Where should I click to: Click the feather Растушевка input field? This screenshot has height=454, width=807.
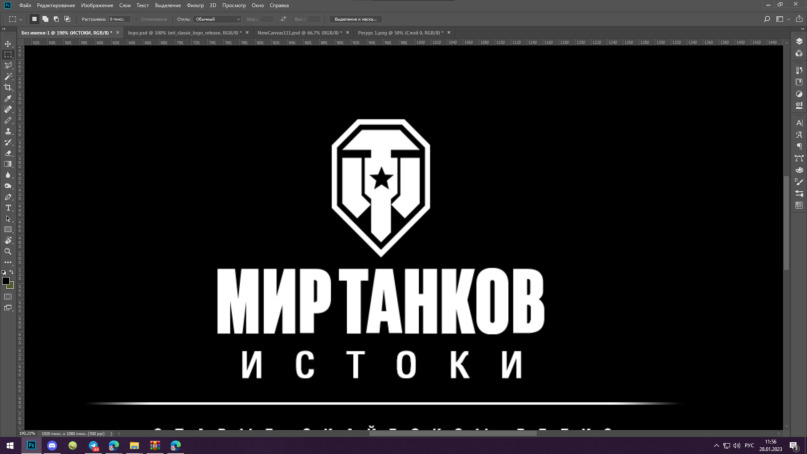pos(119,19)
